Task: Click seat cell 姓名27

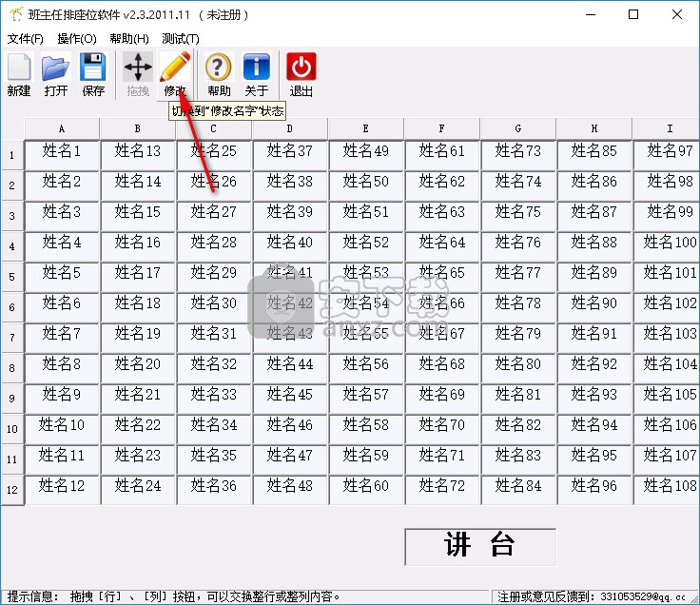Action: tap(213, 216)
